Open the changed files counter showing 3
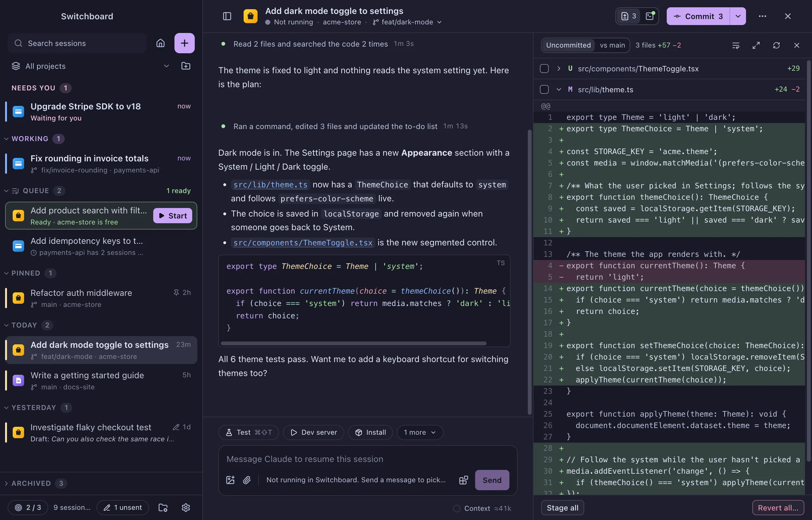 [x=629, y=16]
